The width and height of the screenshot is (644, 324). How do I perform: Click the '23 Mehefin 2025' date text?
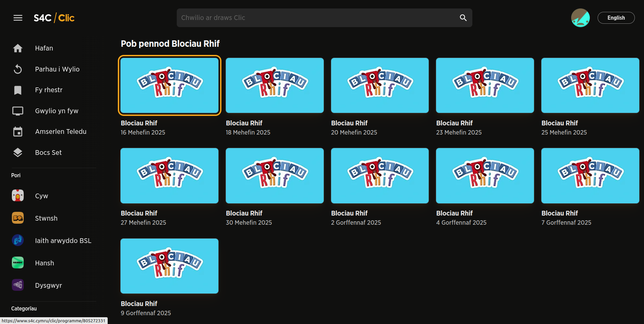click(459, 133)
